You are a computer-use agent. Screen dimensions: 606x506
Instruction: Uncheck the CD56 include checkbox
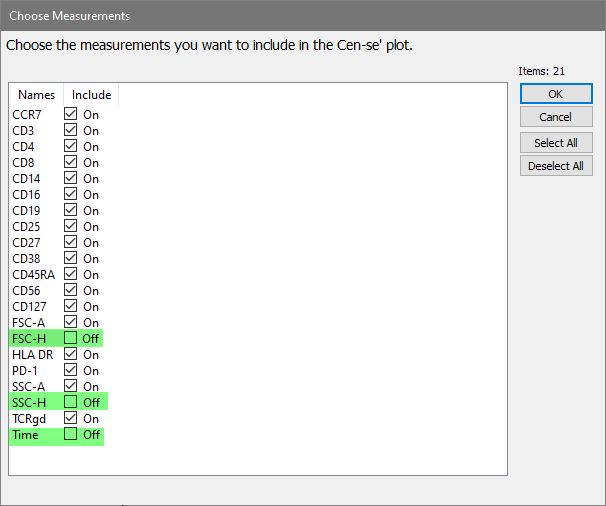point(71,290)
